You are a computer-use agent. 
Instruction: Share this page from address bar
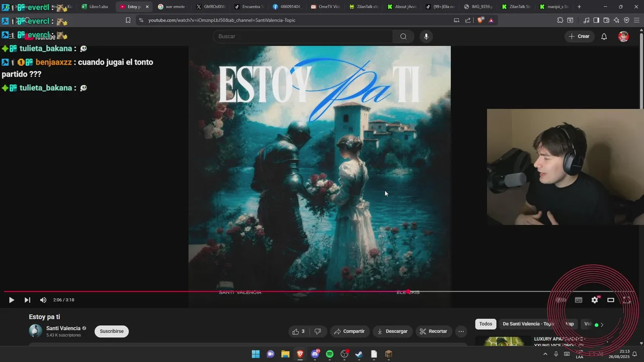[468, 20]
